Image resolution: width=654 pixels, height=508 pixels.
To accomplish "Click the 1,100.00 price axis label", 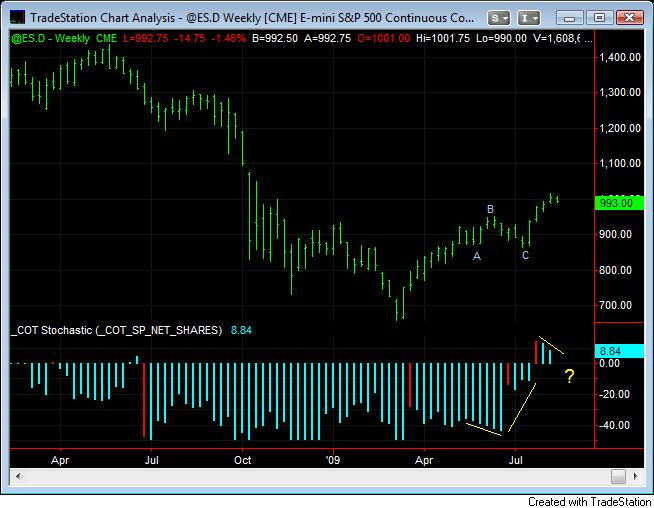I will 620,163.
